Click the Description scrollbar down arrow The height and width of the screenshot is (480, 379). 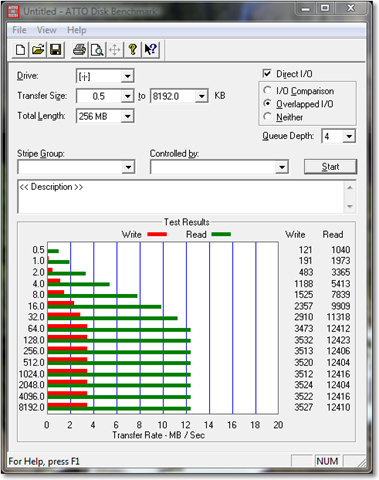[x=350, y=206]
